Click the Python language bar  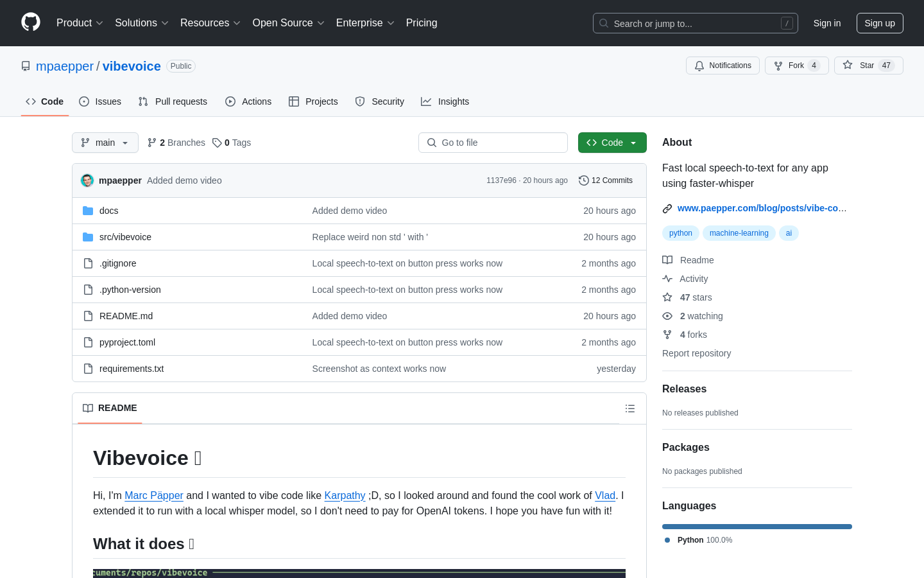tap(757, 527)
